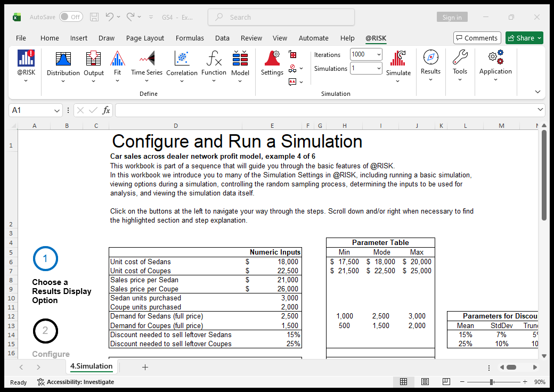Switch to the Data tab
The height and width of the screenshot is (392, 554).
[x=222, y=38]
